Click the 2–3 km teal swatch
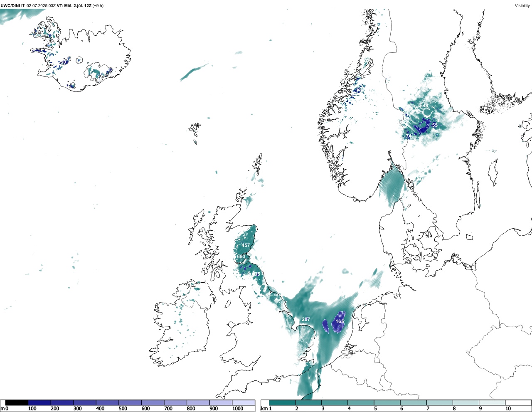 [x=308, y=403]
